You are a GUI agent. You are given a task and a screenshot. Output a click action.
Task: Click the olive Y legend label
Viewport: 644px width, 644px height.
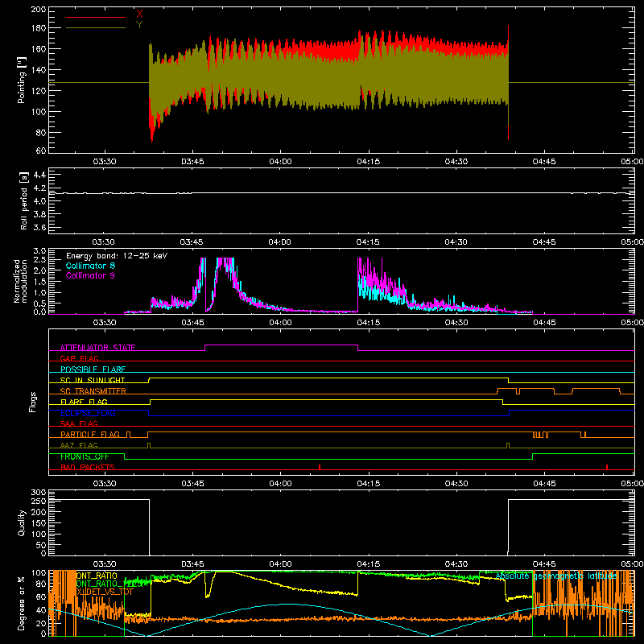click(139, 25)
